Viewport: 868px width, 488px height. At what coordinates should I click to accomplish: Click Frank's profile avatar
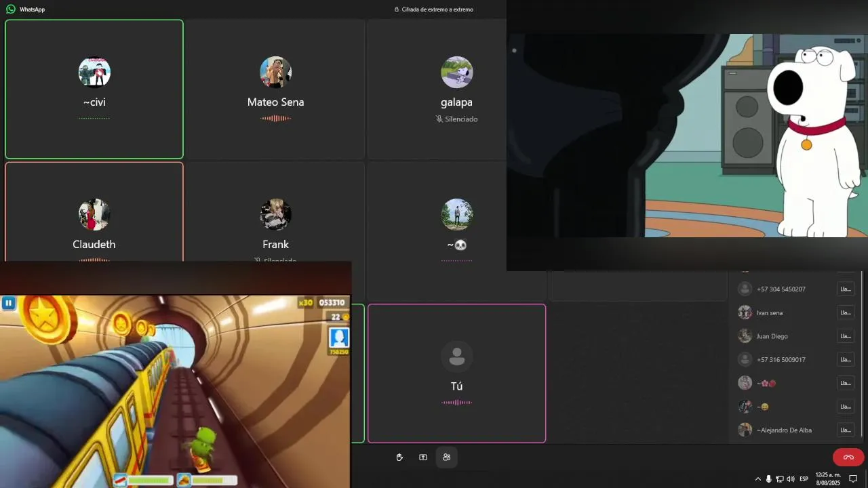[x=275, y=214]
